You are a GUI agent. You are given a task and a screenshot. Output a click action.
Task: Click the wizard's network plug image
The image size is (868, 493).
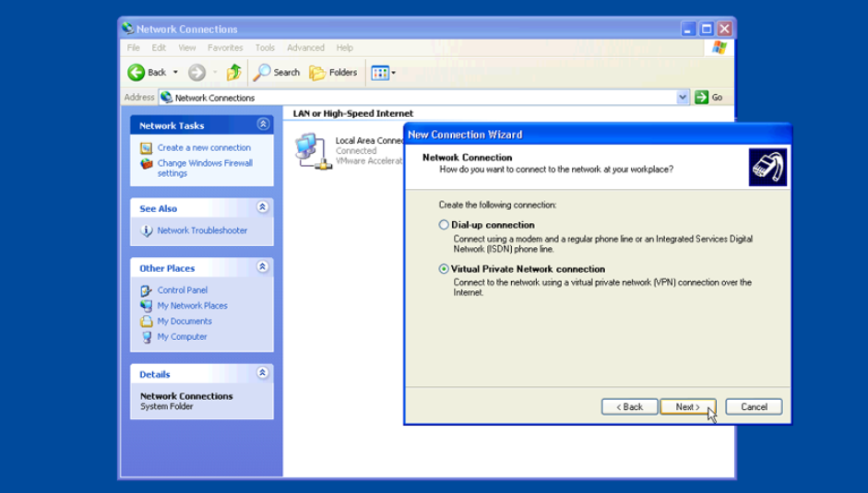[x=767, y=167]
